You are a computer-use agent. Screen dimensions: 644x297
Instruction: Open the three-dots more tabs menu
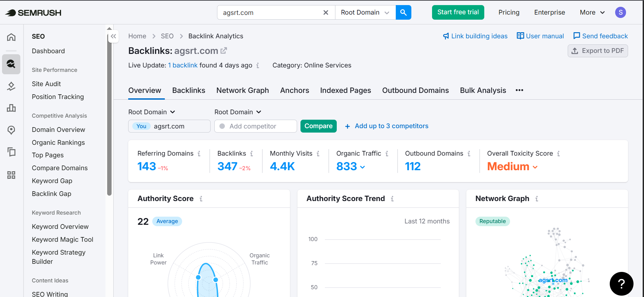click(x=519, y=90)
